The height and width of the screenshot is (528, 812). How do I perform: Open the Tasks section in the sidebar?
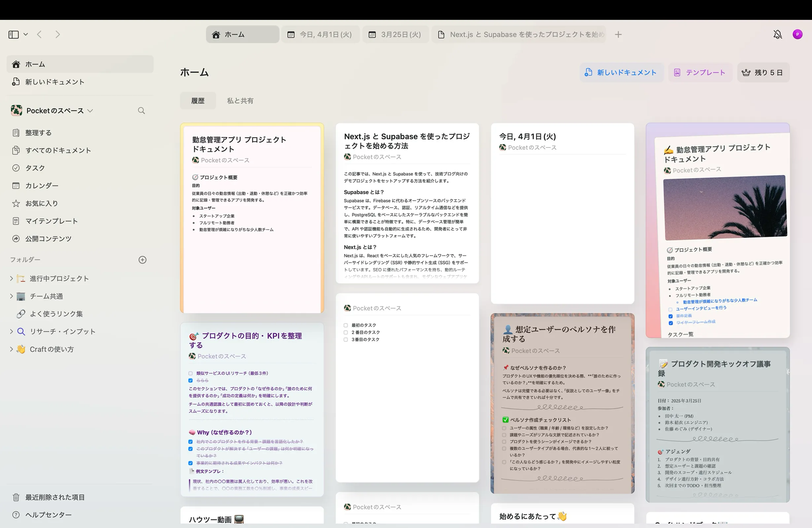[x=35, y=167]
